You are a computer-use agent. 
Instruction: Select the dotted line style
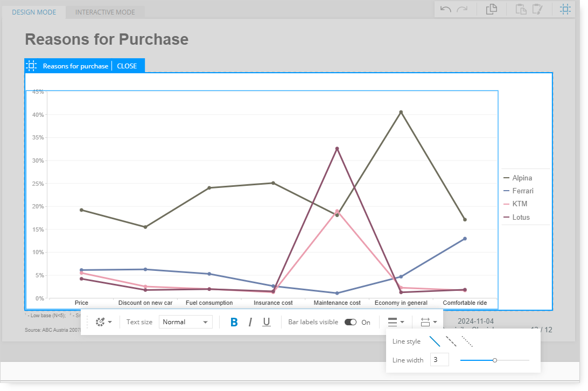pos(467,341)
